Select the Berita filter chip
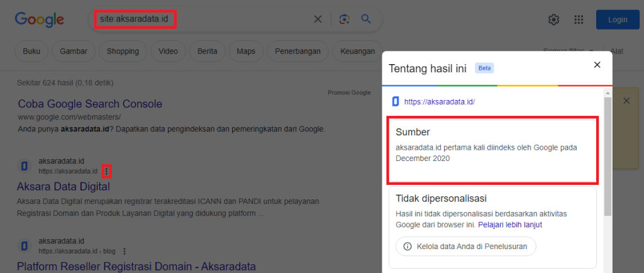This screenshot has height=273, width=644. coord(208,52)
